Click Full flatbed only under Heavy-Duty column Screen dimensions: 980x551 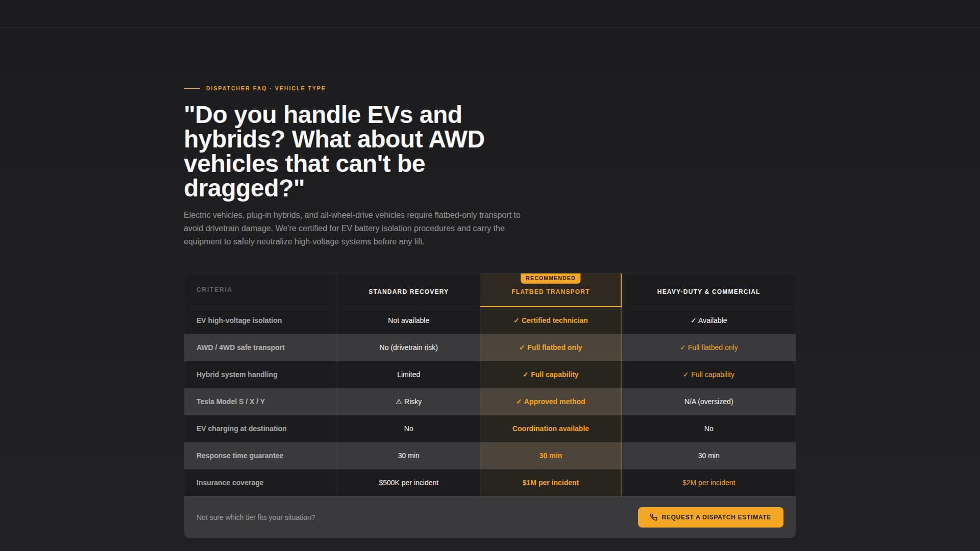click(x=708, y=347)
